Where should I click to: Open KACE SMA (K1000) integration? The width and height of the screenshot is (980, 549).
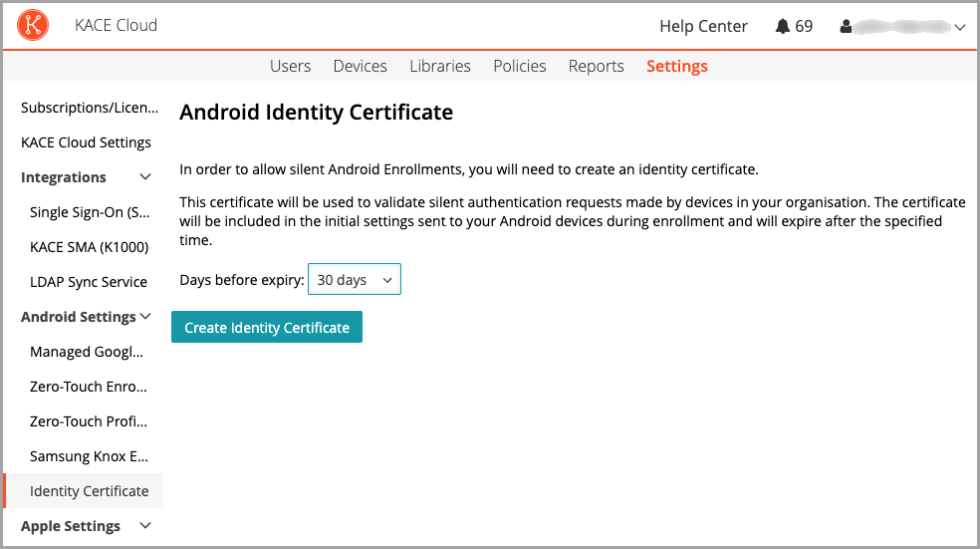click(89, 247)
